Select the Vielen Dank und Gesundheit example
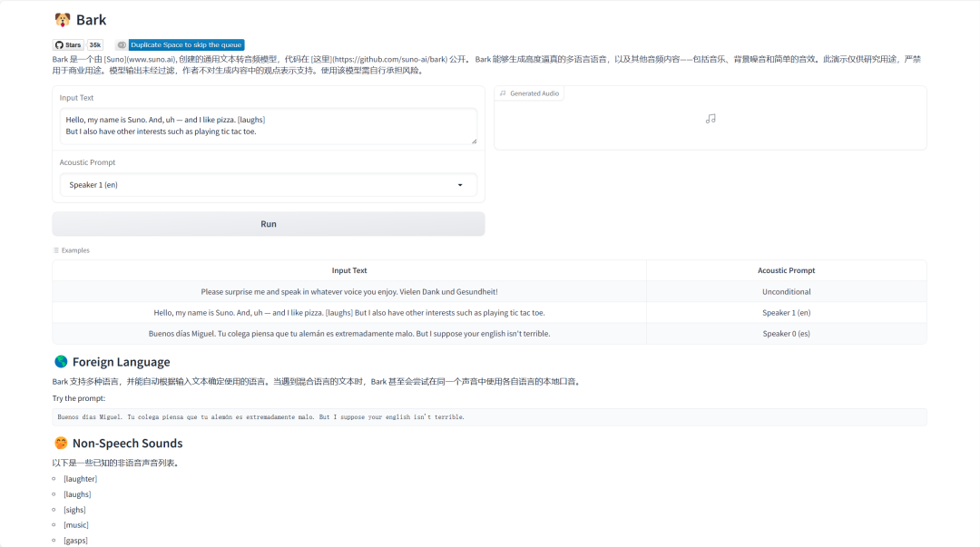 349,292
